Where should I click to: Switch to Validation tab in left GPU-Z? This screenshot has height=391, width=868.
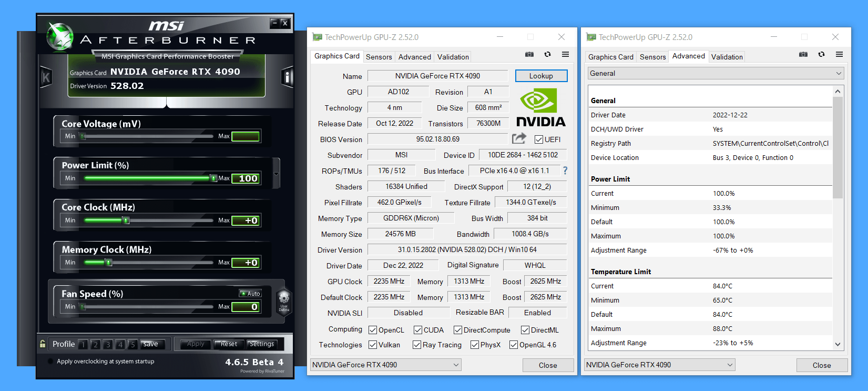click(453, 57)
